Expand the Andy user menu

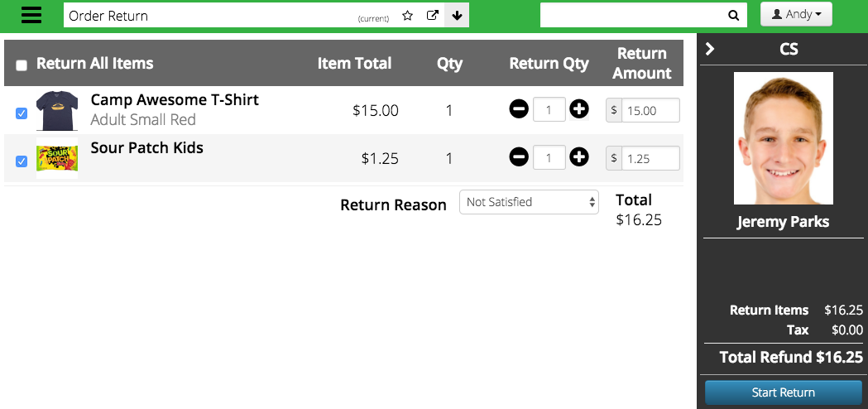click(x=796, y=14)
